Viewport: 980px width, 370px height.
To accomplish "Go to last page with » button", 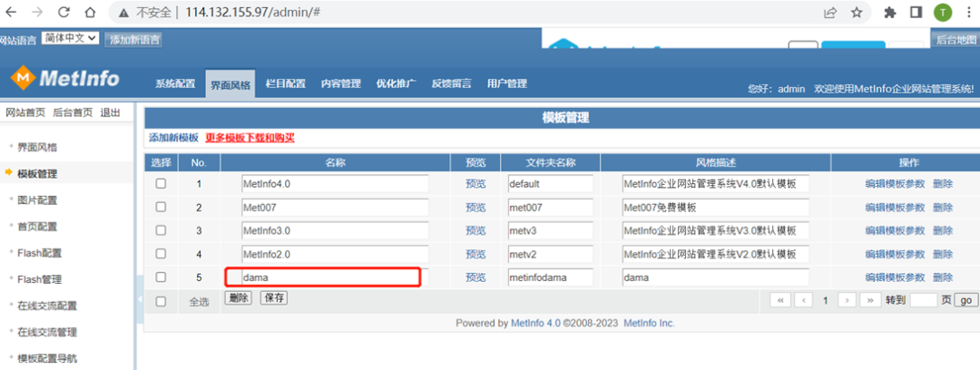I will [x=870, y=301].
